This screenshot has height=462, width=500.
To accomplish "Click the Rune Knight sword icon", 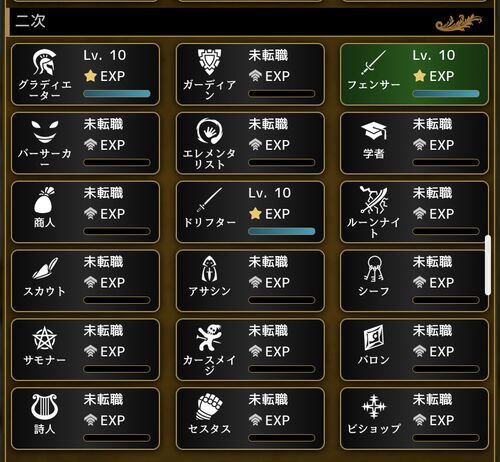I will pos(374,200).
